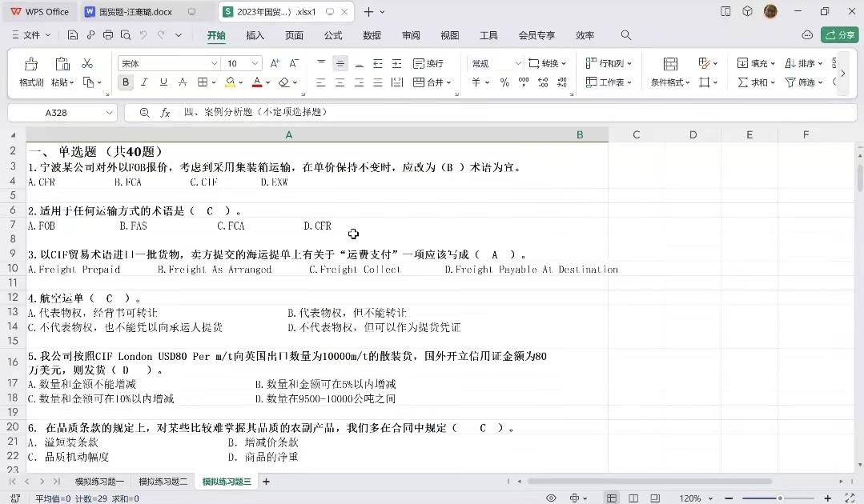Click the Cut scissors icon
Screen dimensions: 864x504
click(87, 63)
